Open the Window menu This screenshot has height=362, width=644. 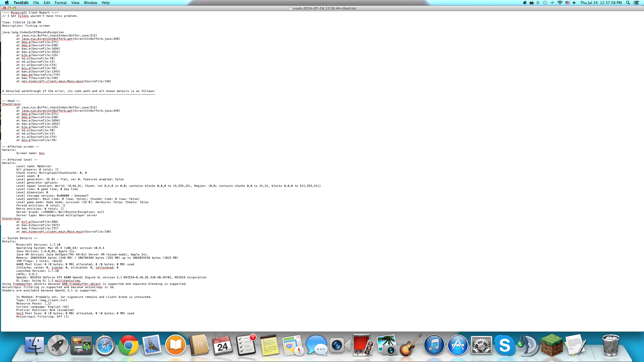coord(90,3)
